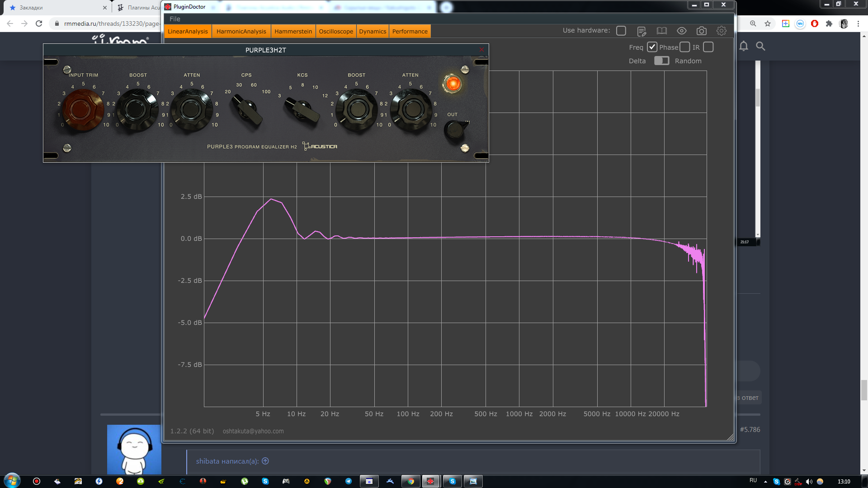The height and width of the screenshot is (488, 868).
Task: Bookmark this page with the star icon
Action: tap(768, 23)
